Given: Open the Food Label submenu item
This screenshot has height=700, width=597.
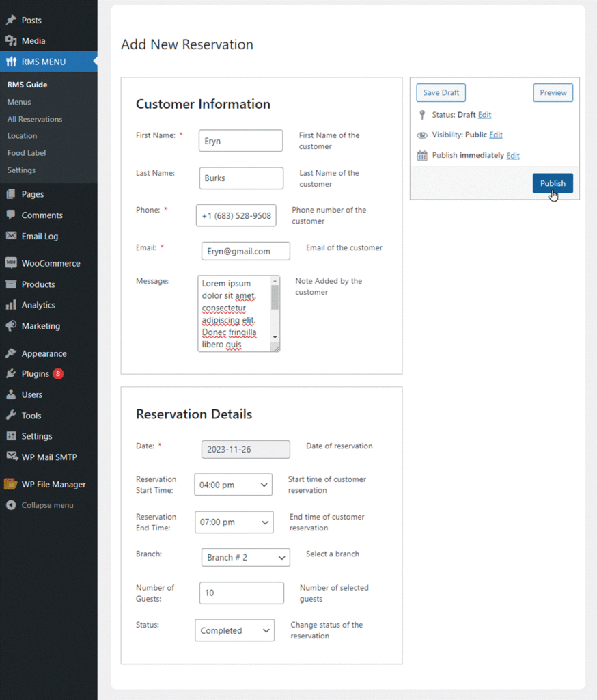Looking at the screenshot, I should 27,152.
